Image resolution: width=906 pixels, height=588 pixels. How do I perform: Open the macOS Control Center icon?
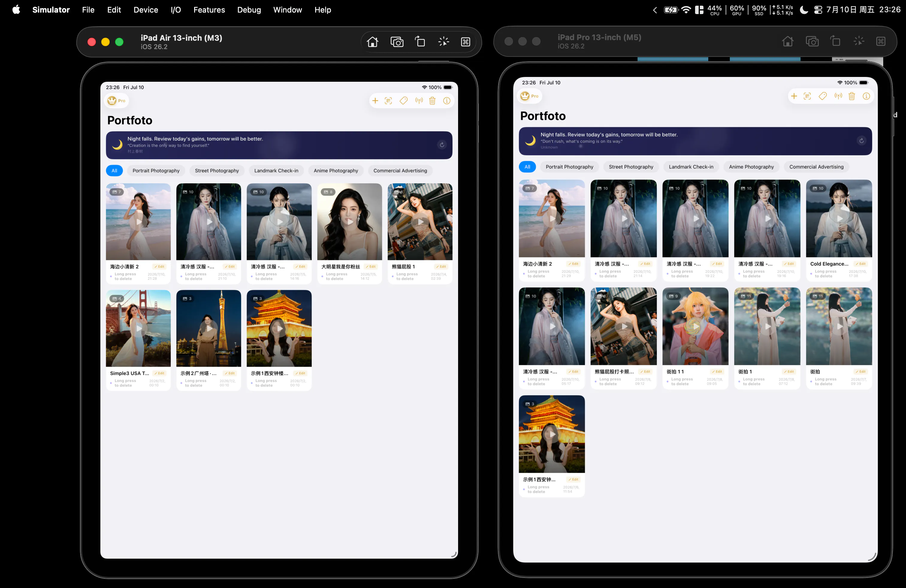[818, 10]
